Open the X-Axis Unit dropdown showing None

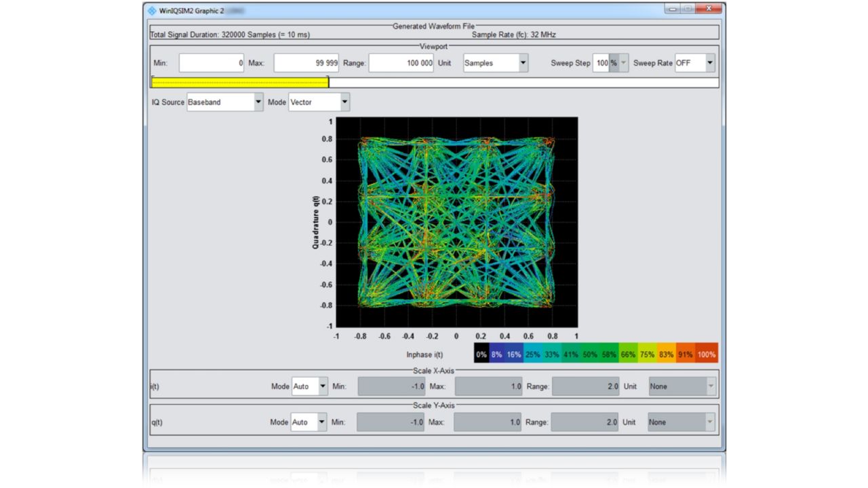click(x=682, y=386)
